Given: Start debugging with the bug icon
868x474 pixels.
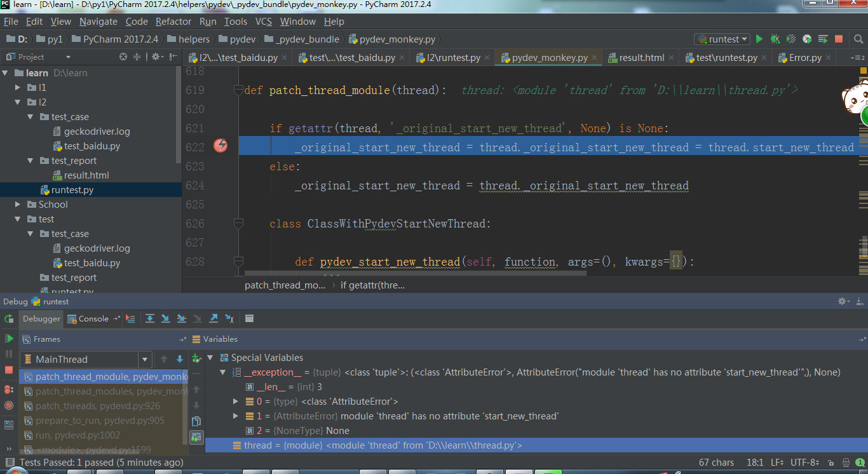Looking at the screenshot, I should click(x=775, y=39).
